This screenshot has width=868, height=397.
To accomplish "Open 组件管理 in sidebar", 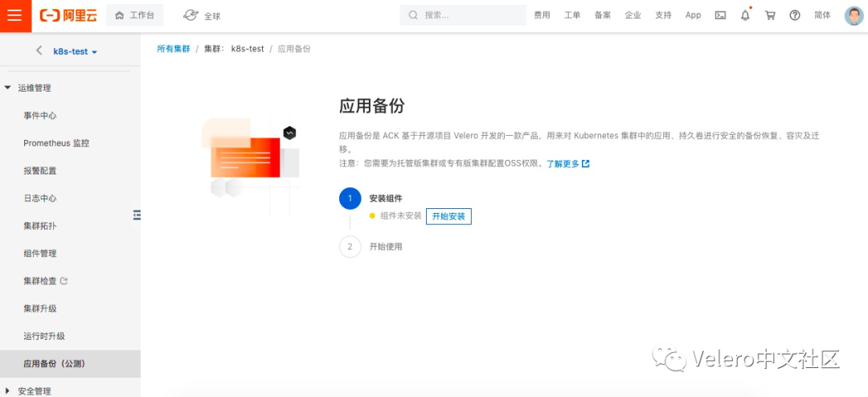I will 40,254.
